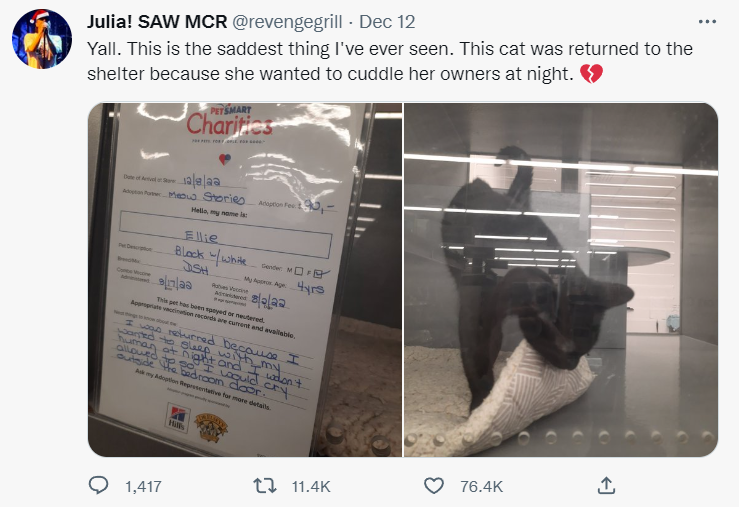The image size is (740, 507).
Task: View the 1,417 replies count
Action: [143, 486]
